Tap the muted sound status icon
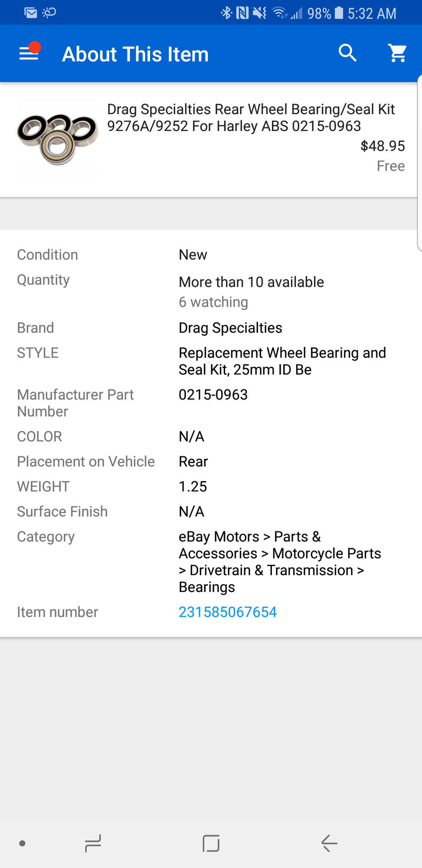Viewport: 422px width, 868px height. pyautogui.click(x=260, y=13)
